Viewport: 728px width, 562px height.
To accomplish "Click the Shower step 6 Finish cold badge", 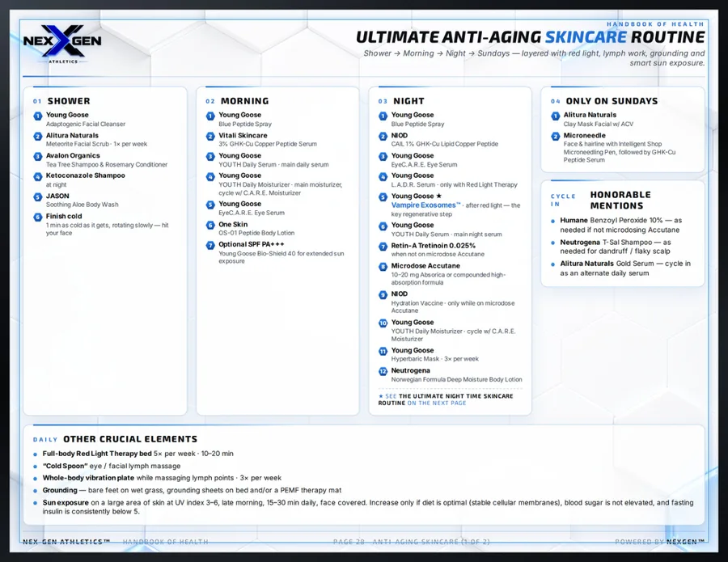I will (37, 218).
